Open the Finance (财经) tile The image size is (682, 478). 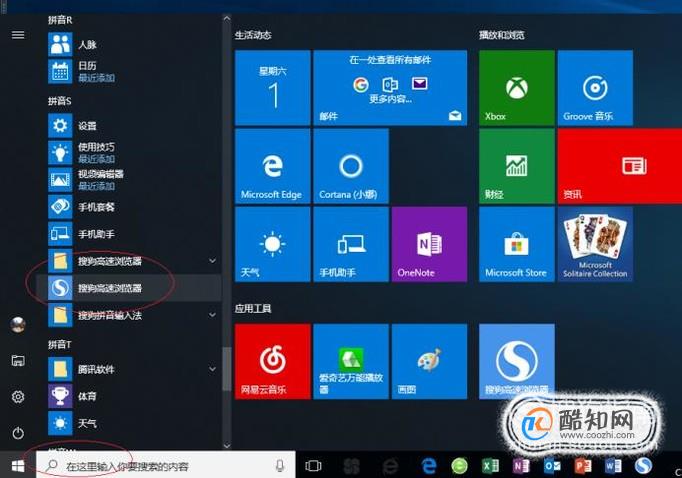click(517, 166)
